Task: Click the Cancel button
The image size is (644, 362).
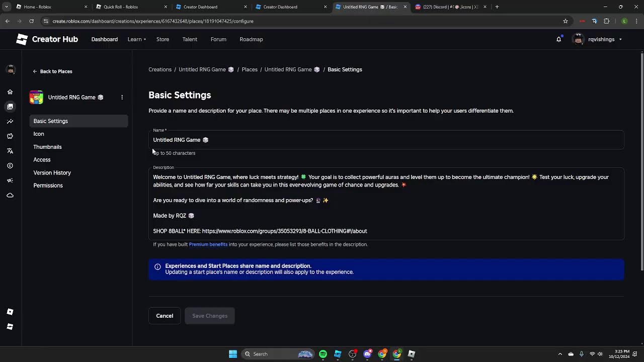Action: click(x=165, y=316)
